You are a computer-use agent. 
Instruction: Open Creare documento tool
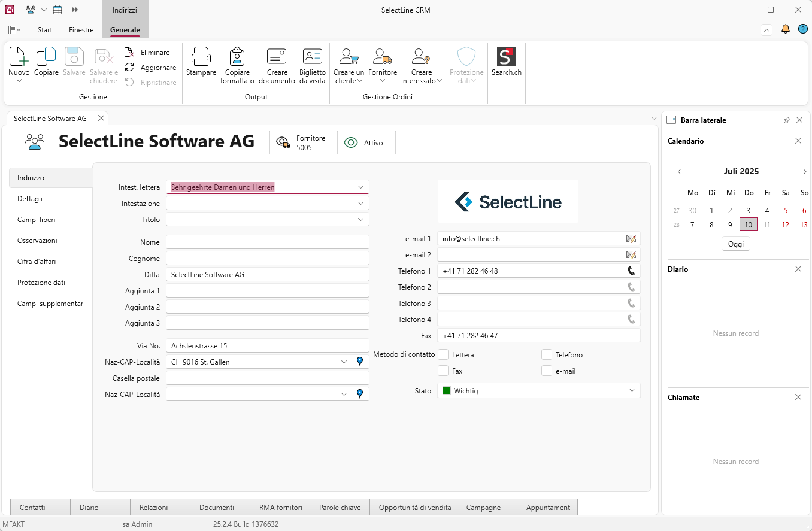[277, 65]
